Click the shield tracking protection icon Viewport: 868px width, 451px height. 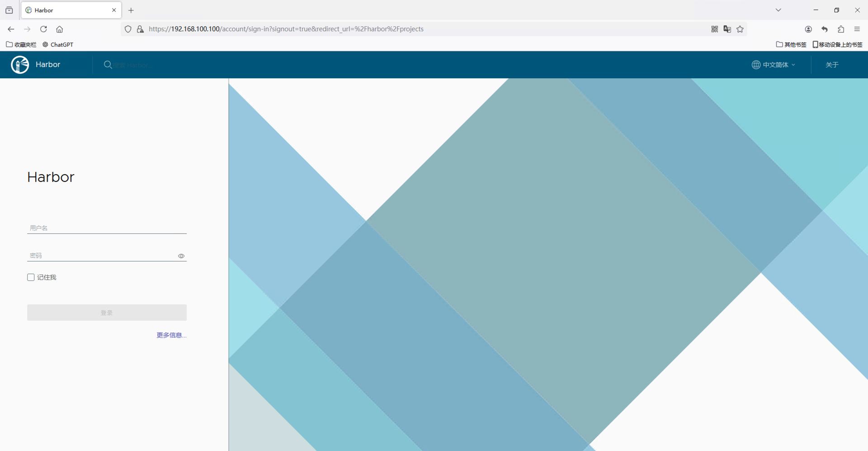128,29
